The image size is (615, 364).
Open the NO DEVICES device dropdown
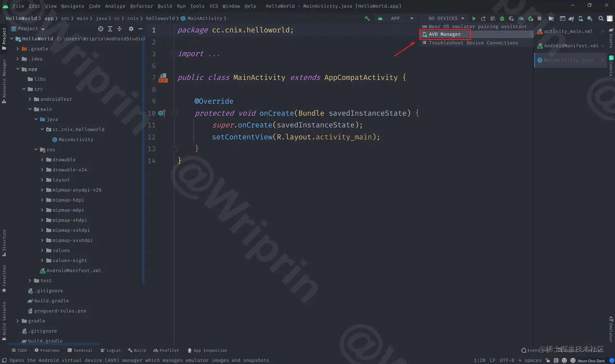point(445,18)
